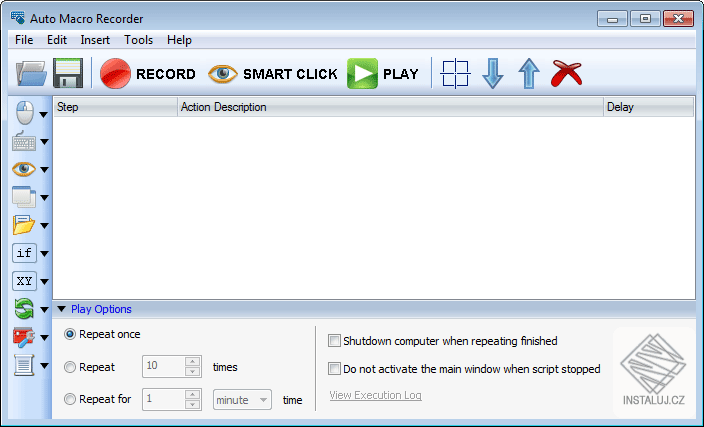
Task: Click the red toolbox wrench icon
Action: pyautogui.click(x=24, y=337)
